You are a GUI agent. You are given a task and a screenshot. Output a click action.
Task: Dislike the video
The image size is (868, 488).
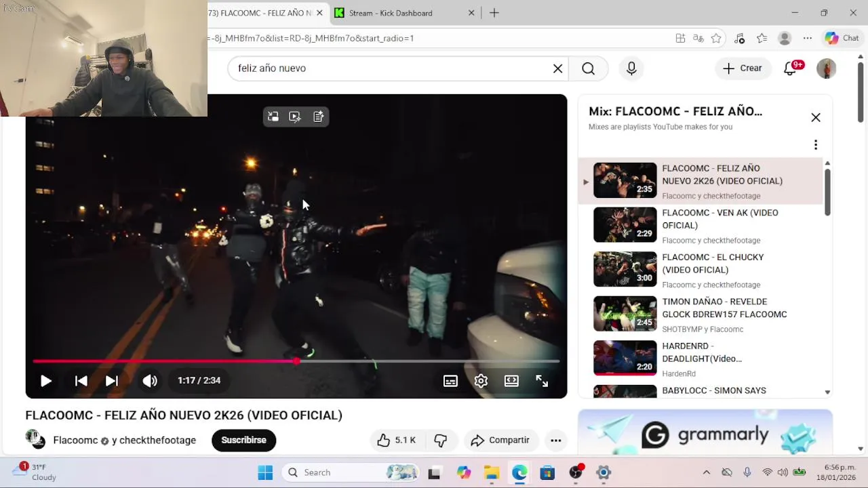click(441, 441)
